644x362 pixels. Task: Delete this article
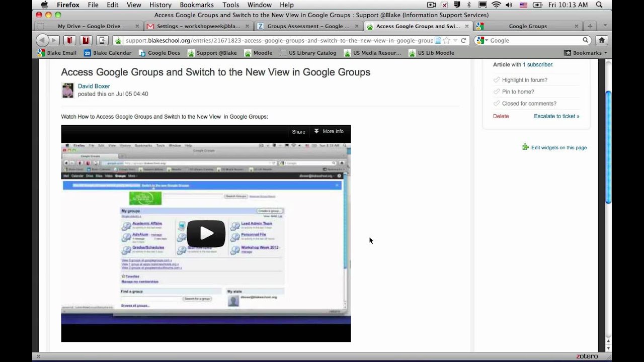click(501, 116)
